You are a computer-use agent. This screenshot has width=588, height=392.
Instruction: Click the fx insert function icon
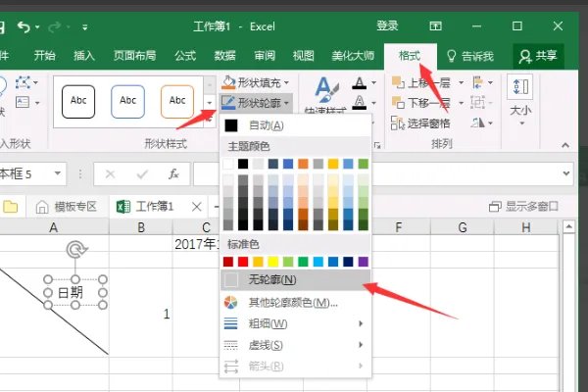[x=173, y=174]
